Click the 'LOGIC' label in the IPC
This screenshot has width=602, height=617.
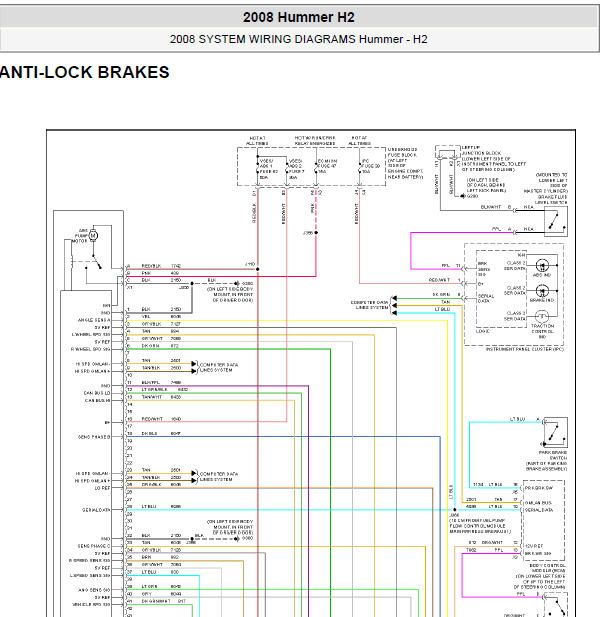pyautogui.click(x=482, y=332)
